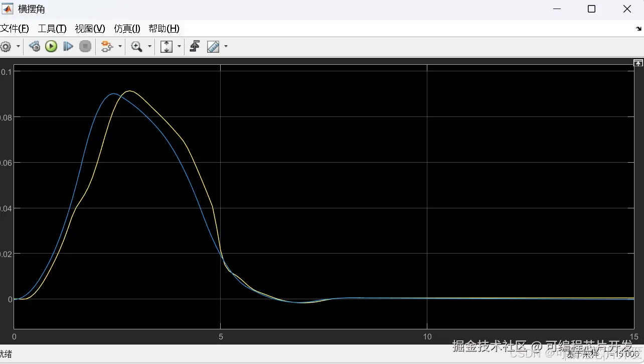Click the 横摆角 window title

[x=32, y=9]
